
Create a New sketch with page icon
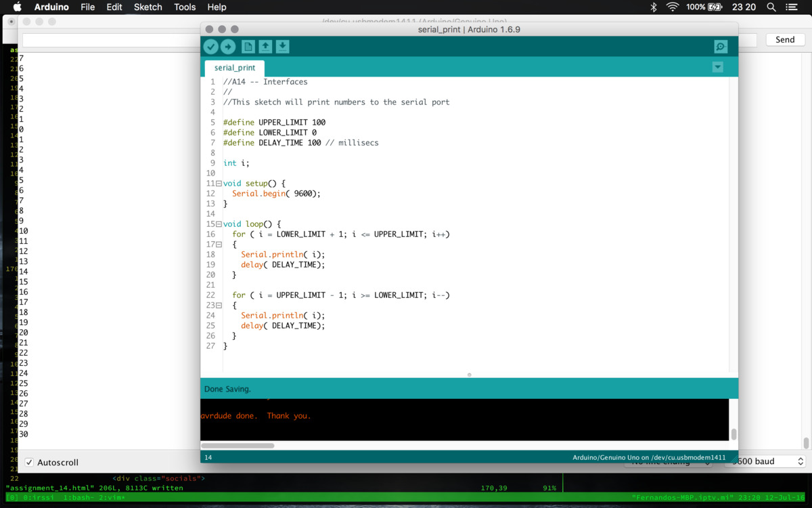click(x=248, y=47)
